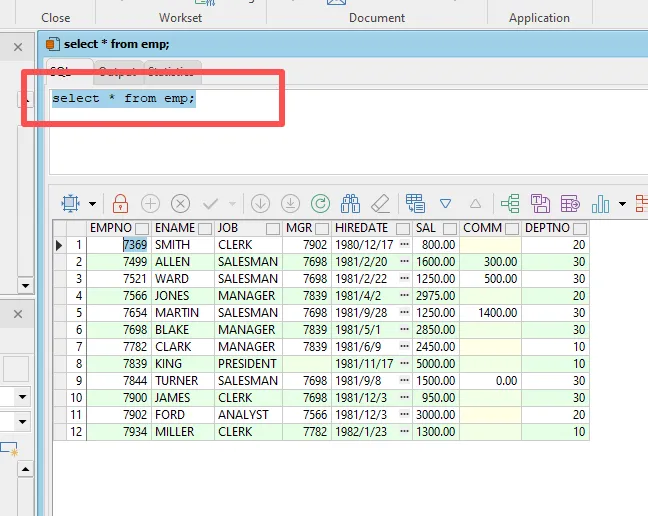Close the lower left side panel
Viewport: 648px width, 516px height.
[18, 314]
